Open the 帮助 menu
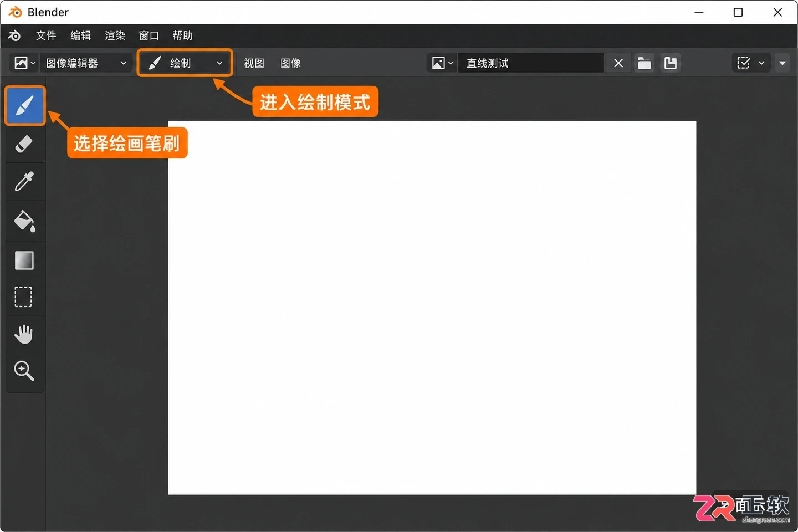The width and height of the screenshot is (798, 532). (x=182, y=35)
